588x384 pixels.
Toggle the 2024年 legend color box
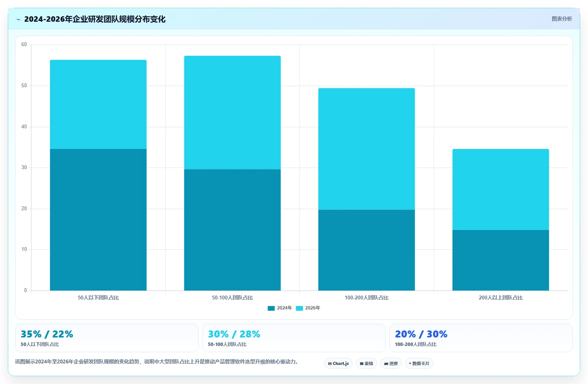click(x=271, y=308)
